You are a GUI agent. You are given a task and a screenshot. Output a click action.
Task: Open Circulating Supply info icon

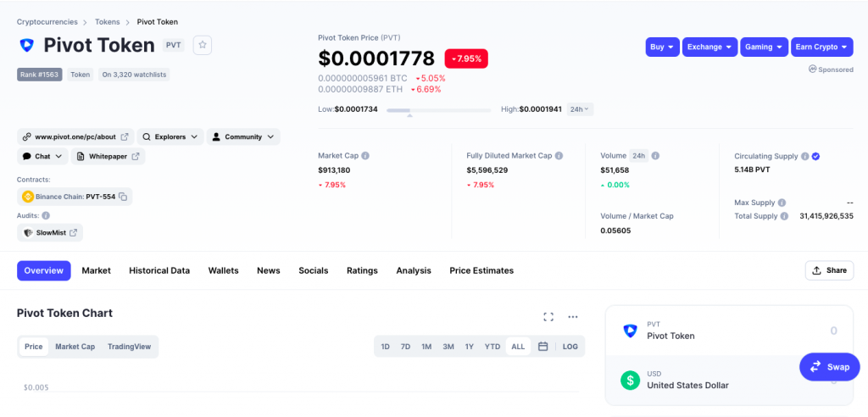pyautogui.click(x=805, y=157)
